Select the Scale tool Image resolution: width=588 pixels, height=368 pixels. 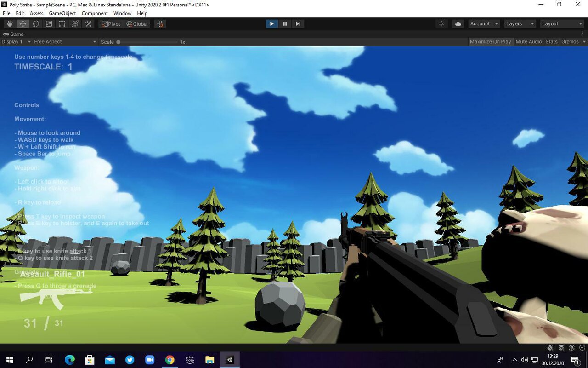49,24
